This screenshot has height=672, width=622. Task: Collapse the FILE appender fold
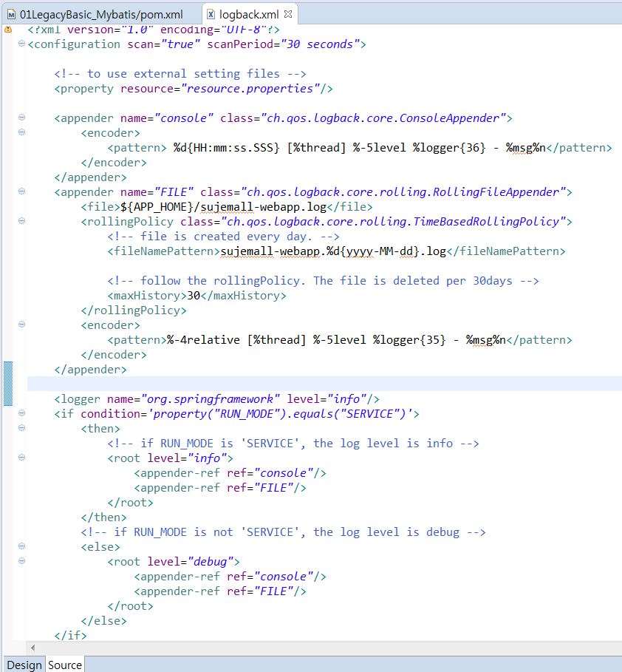(22, 191)
